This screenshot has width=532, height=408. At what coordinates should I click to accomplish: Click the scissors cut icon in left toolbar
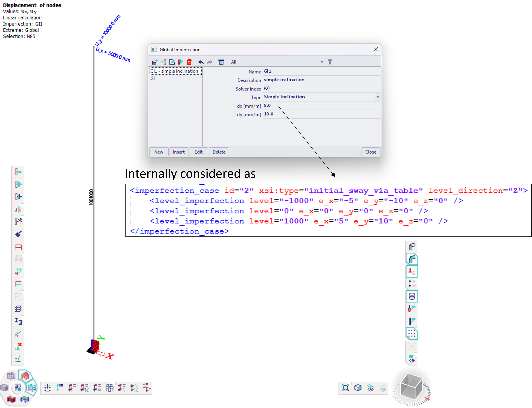point(18,221)
